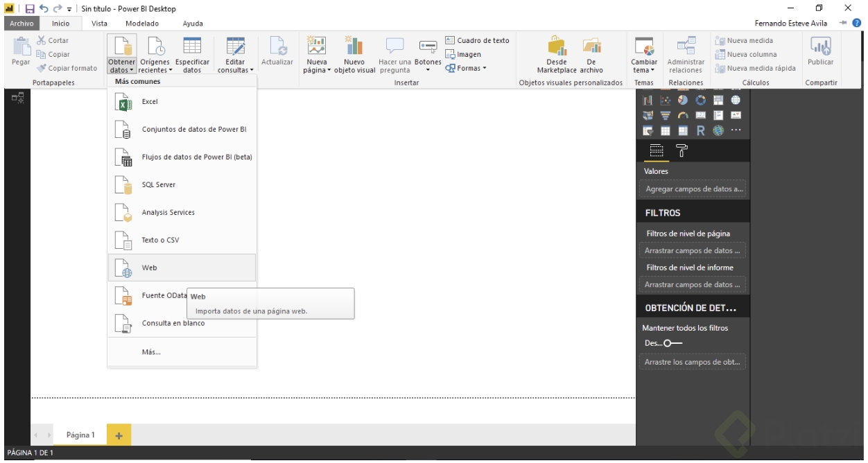Select Analysis Services data source
868x463 pixels.
182,213
